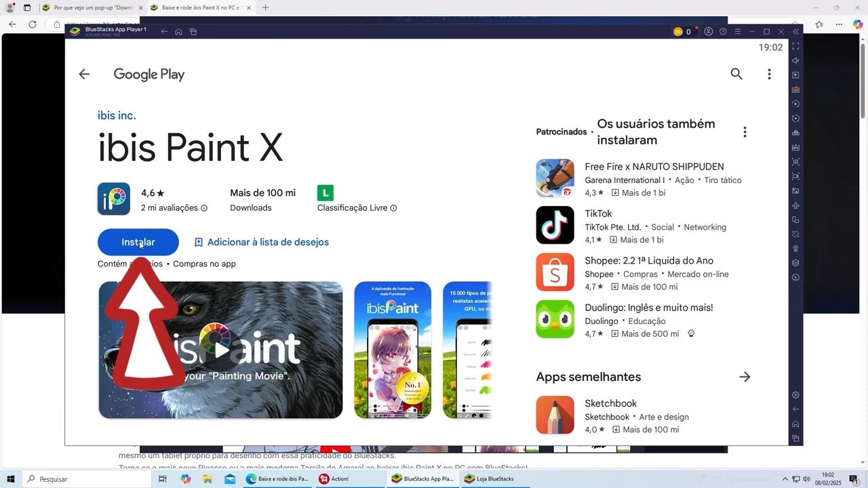Select the Duolingo app icon
Screen dimensions: 868x488
555,319
